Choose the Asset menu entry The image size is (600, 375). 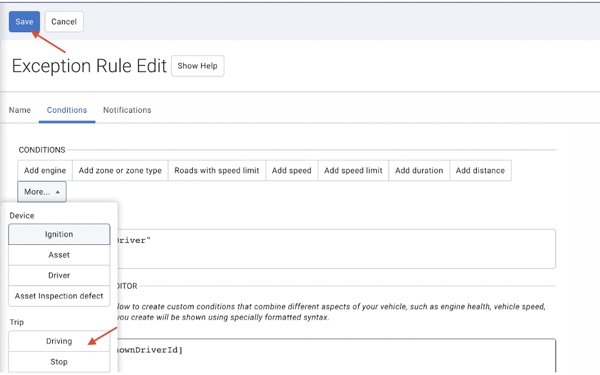[x=59, y=255]
